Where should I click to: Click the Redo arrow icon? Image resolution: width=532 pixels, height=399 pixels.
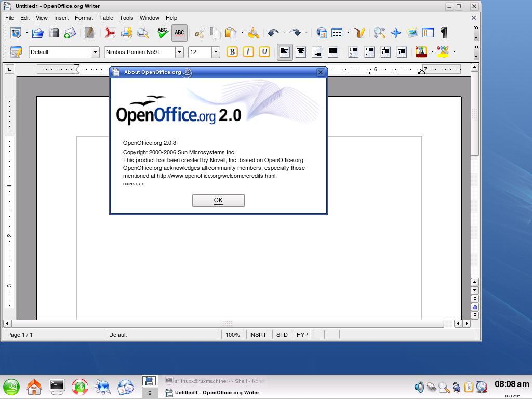(295, 33)
